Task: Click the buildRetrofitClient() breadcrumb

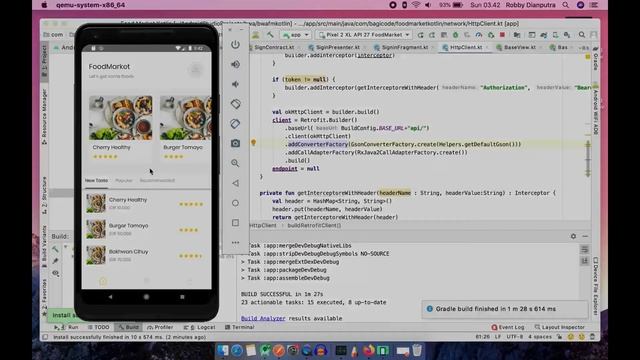Action: 314,226
